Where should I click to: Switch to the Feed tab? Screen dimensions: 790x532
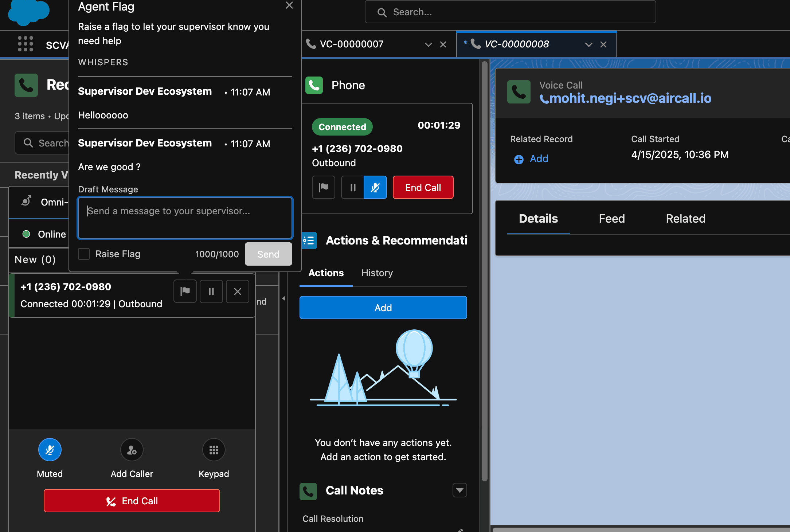coord(611,218)
